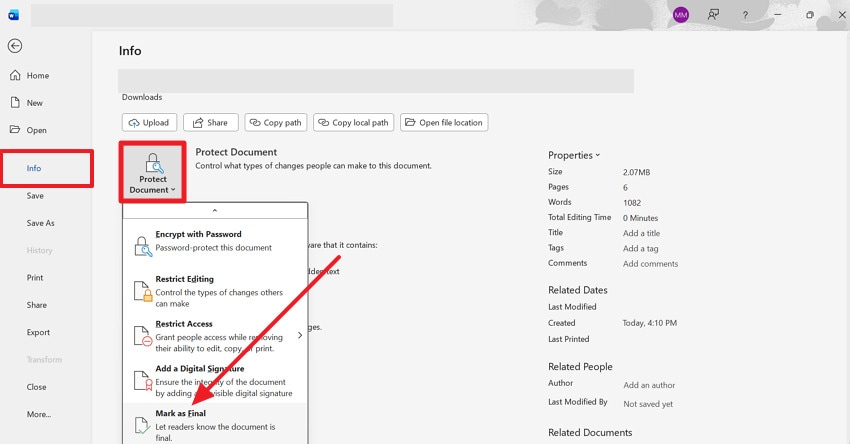Screen dimensions: 850x444
Task: Click Add comments property field
Action: point(650,263)
